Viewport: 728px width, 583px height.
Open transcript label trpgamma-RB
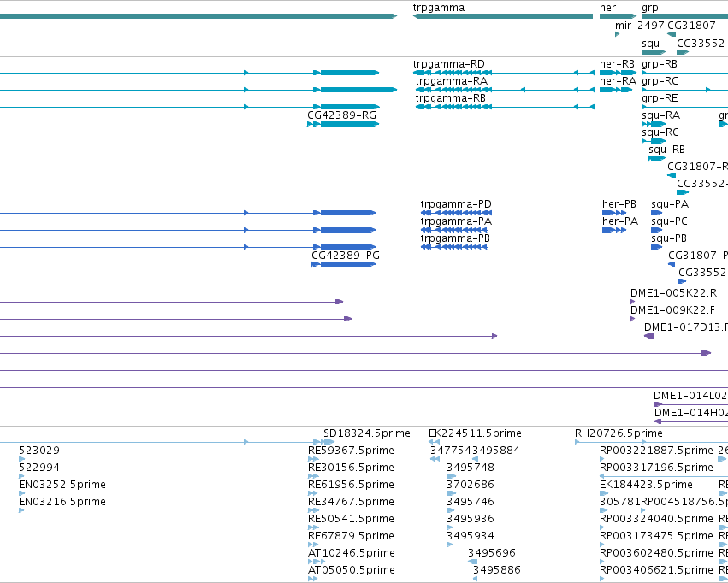tap(451, 98)
